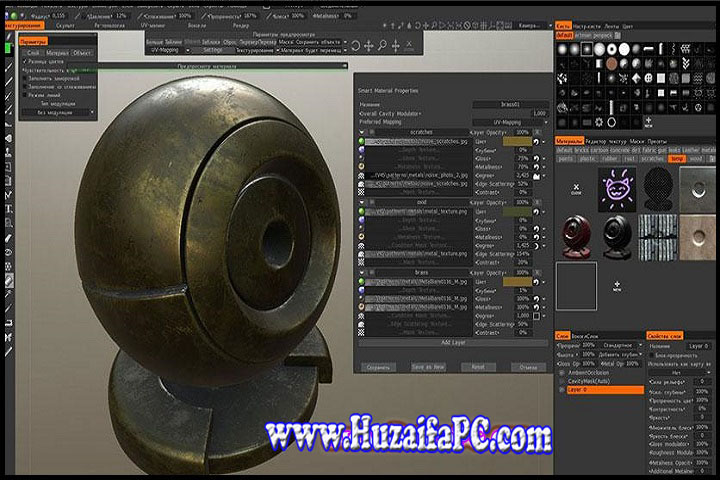The image size is (720, 480).
Task: Select the rust material category tab
Action: [x=630, y=159]
